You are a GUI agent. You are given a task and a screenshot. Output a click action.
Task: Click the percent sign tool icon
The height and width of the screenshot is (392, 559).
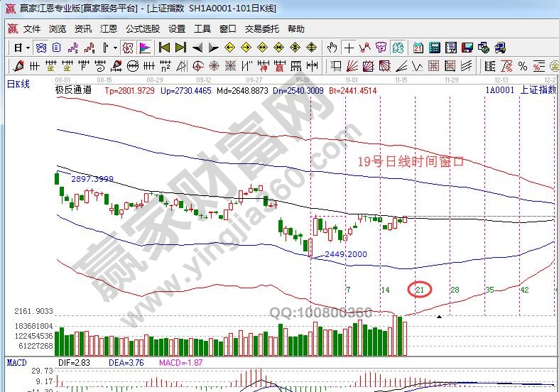(523, 66)
